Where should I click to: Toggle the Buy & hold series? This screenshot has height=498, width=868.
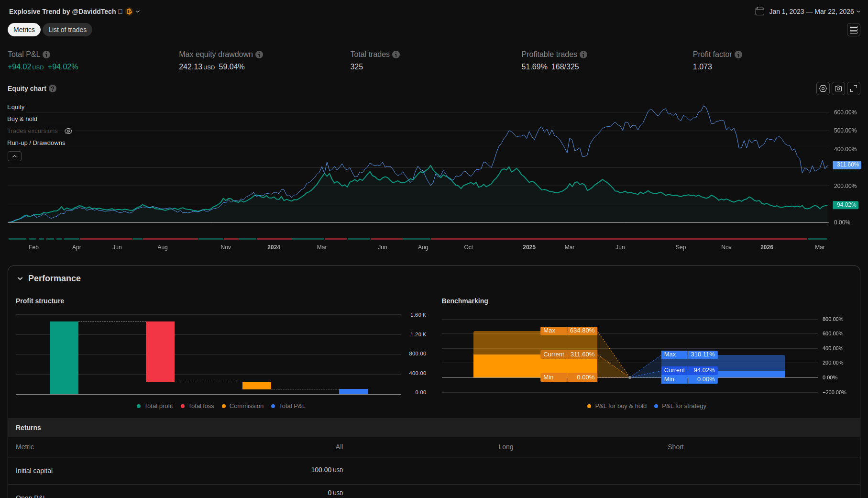[22, 119]
